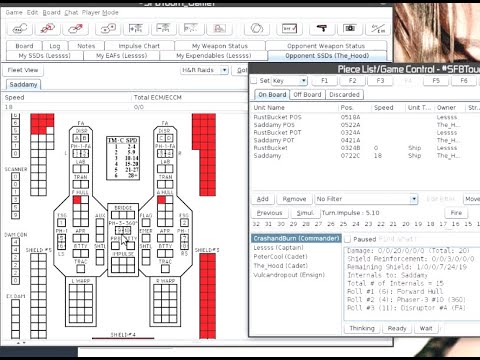The image size is (480, 360).
Task: Toggle the Set checkbox
Action: point(254,81)
